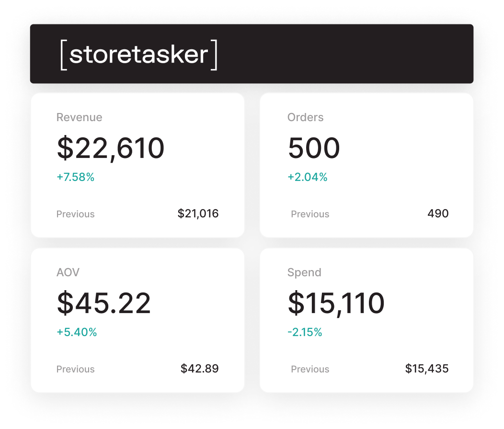Select the 500 orders value

point(314,148)
